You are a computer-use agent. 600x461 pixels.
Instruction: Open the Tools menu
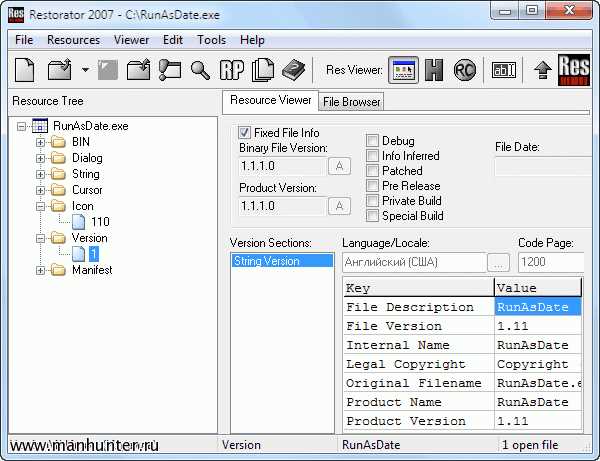click(211, 40)
